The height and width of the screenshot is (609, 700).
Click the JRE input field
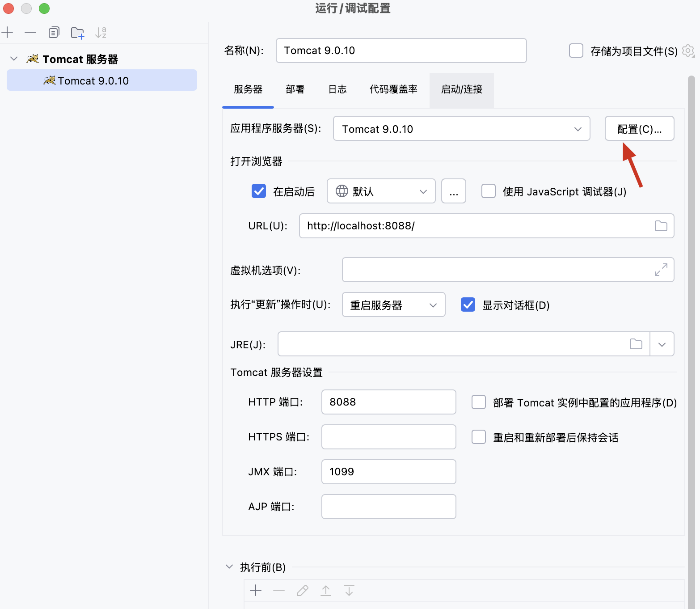[x=464, y=344]
